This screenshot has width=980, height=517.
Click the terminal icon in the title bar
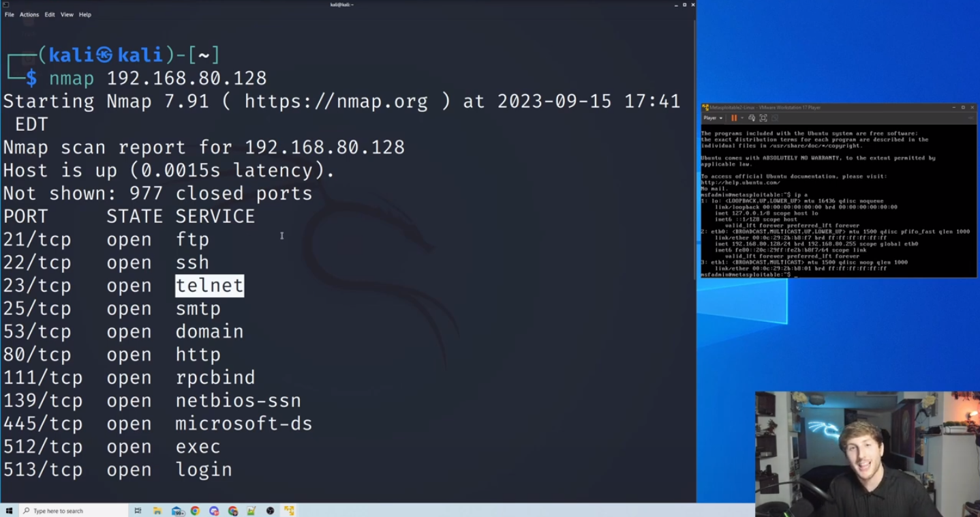[5, 4]
